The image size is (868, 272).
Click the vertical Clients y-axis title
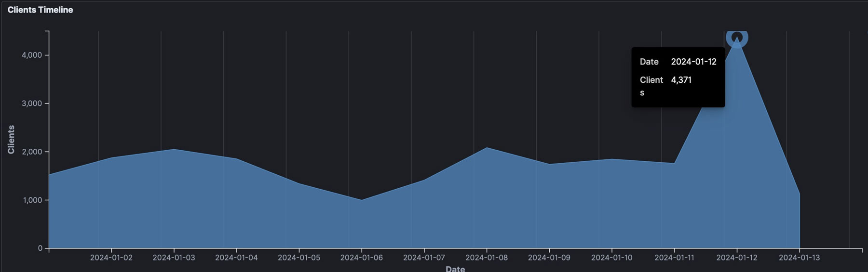point(11,140)
